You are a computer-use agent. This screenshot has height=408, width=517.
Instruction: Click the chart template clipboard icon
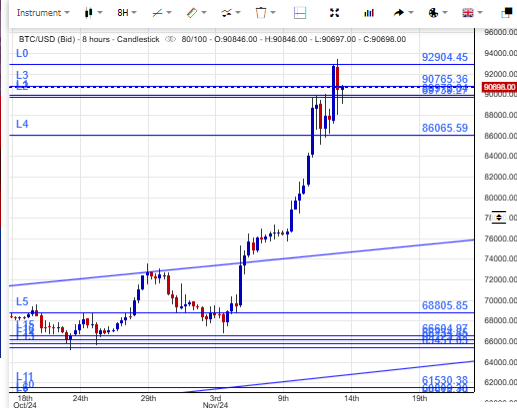tap(261, 13)
